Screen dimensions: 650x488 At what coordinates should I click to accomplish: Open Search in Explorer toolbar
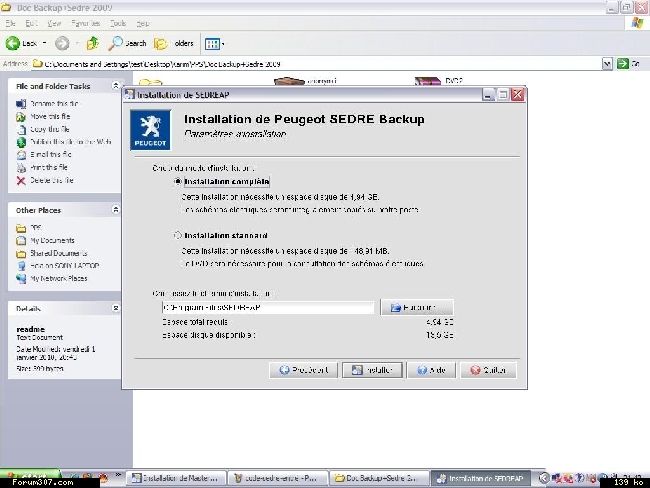[127, 43]
